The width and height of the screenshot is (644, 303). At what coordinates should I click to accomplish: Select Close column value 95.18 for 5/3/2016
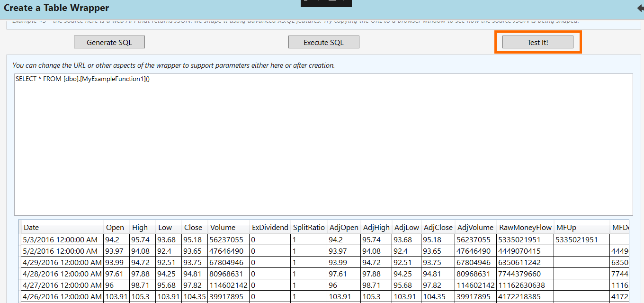pos(195,240)
